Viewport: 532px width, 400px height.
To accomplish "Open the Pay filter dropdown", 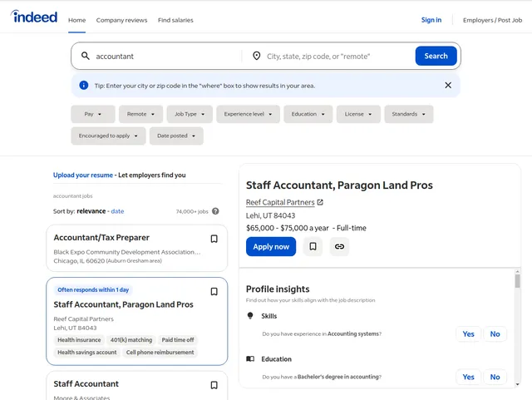I will click(x=93, y=114).
